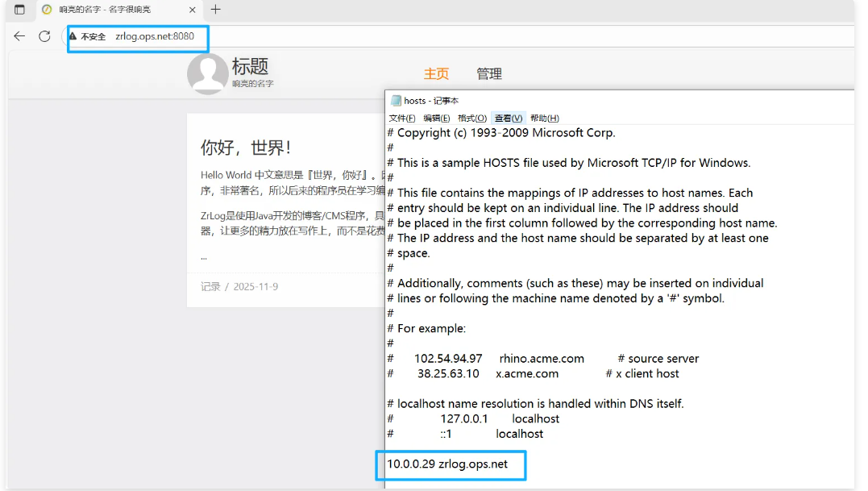Expand the 查看(V) menu in Notepad

point(509,119)
